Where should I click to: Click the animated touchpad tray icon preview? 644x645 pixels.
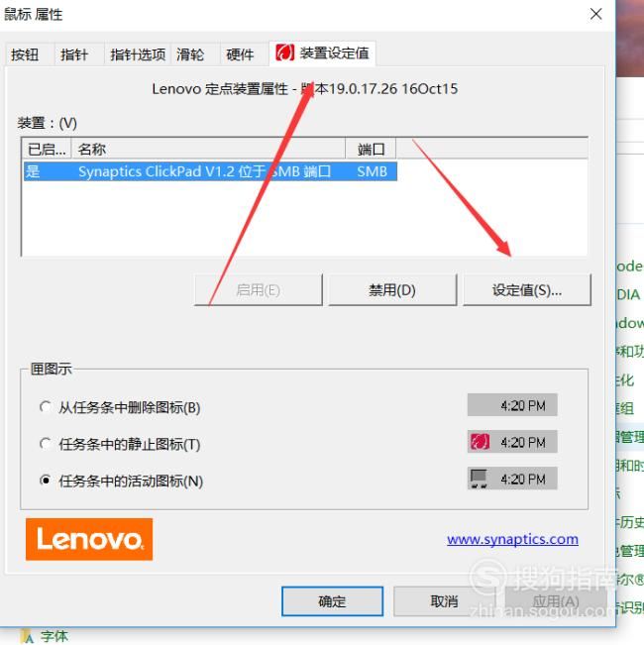coord(480,479)
